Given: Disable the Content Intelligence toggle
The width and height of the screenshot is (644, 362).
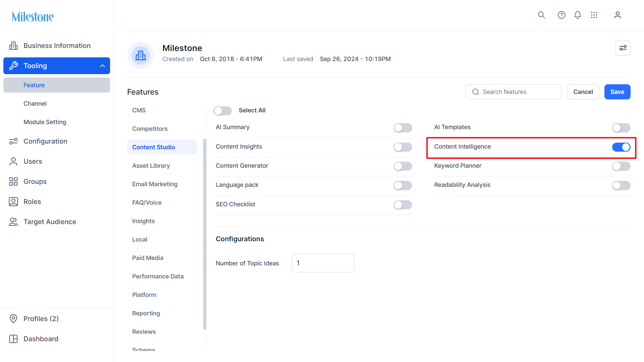Looking at the screenshot, I should (621, 147).
